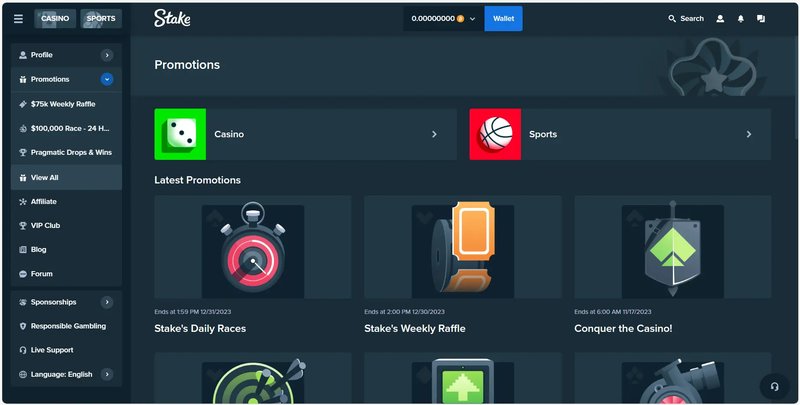The height and width of the screenshot is (405, 800).
Task: Open the user account icon
Action: click(720, 18)
